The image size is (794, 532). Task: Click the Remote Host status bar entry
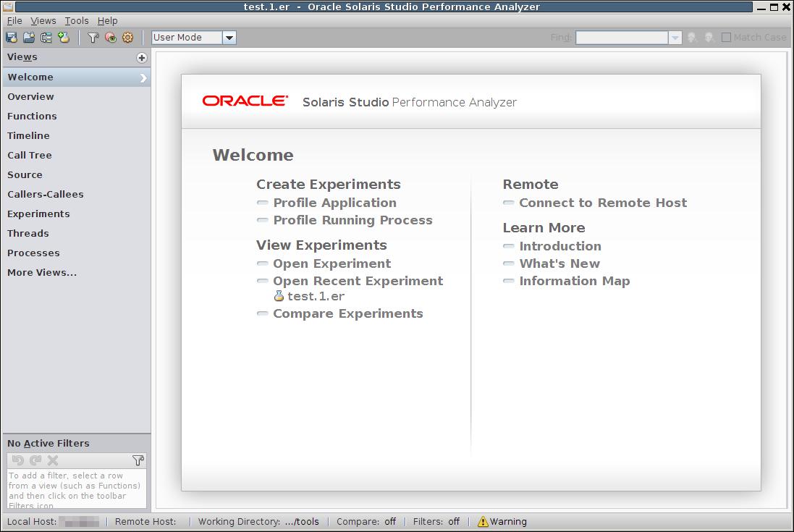[145, 521]
